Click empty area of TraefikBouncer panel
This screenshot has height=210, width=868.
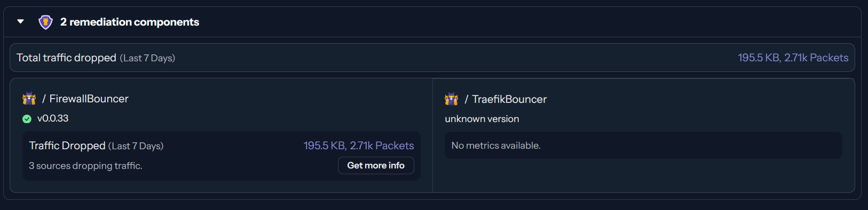tap(643, 176)
